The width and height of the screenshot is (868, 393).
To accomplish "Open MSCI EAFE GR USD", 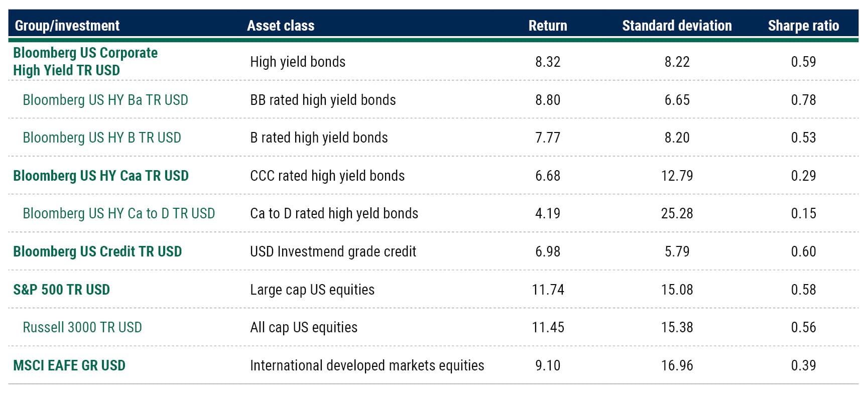I will (x=69, y=365).
